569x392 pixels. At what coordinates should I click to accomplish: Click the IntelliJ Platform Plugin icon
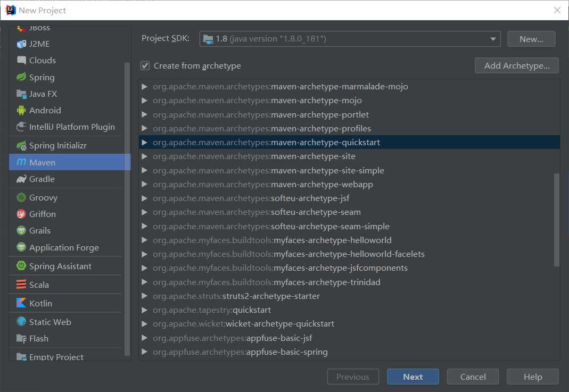pyautogui.click(x=21, y=127)
